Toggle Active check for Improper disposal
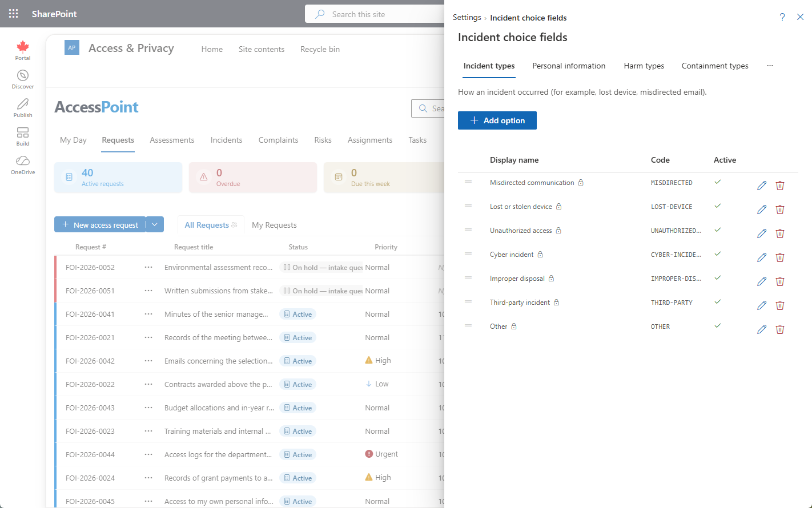 pyautogui.click(x=718, y=278)
